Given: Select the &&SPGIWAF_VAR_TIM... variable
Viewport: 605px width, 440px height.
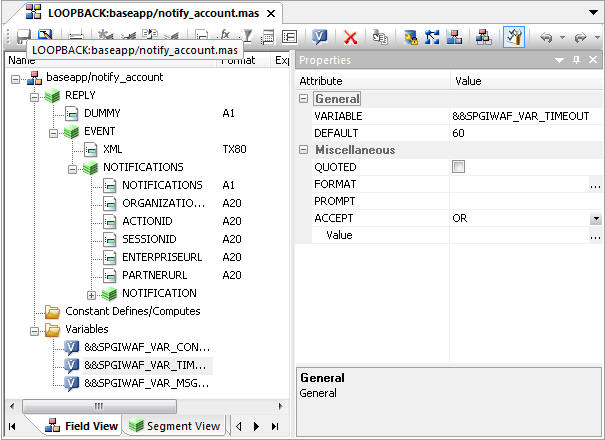Looking at the screenshot, I should pos(145,365).
